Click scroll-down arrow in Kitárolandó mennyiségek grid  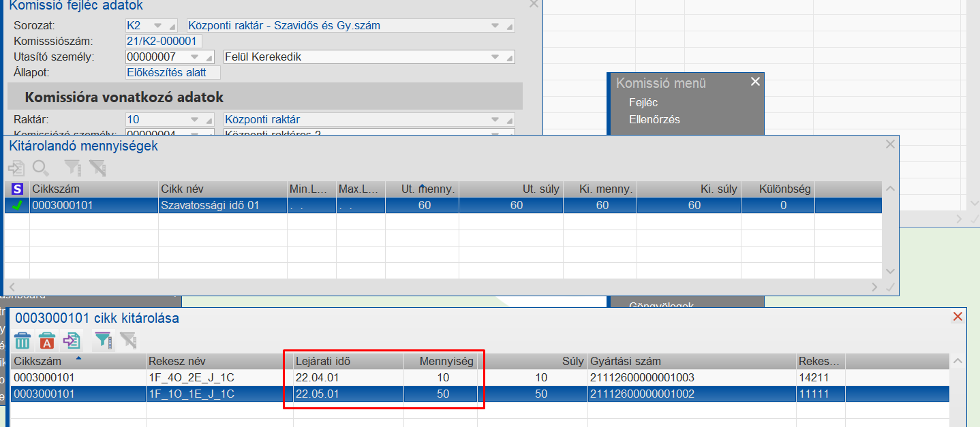(x=889, y=271)
